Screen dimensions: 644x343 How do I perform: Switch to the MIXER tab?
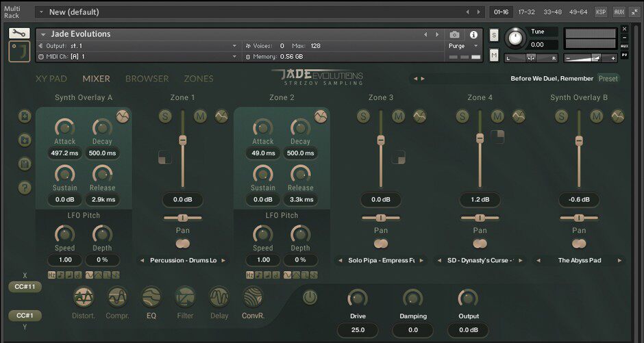click(96, 79)
